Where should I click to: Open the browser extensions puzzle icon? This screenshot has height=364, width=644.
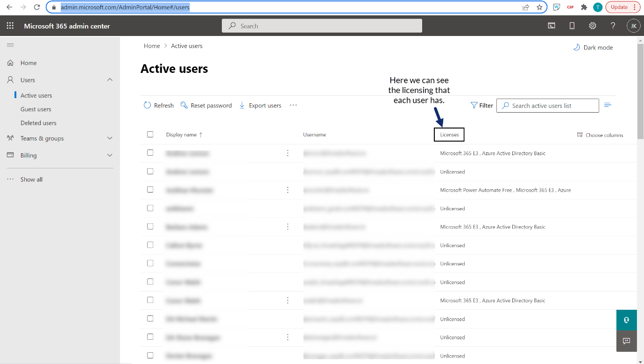[584, 7]
